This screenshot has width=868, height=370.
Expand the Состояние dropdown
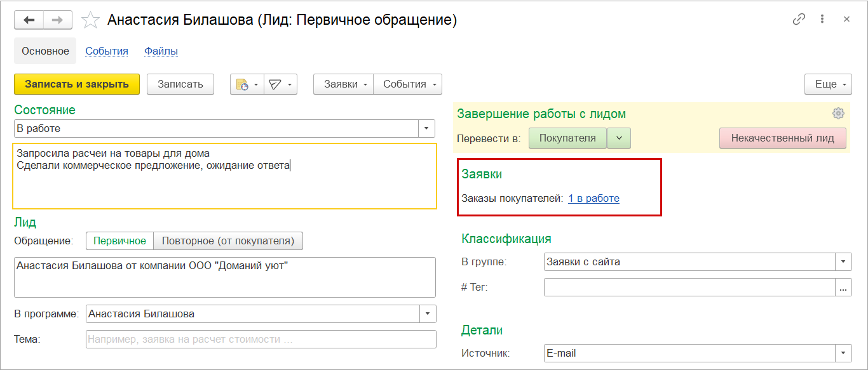point(426,129)
